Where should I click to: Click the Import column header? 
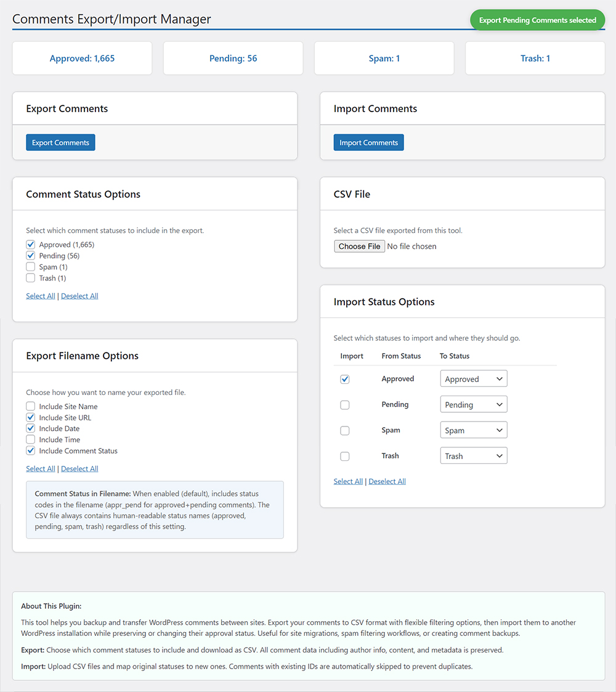pyautogui.click(x=352, y=356)
